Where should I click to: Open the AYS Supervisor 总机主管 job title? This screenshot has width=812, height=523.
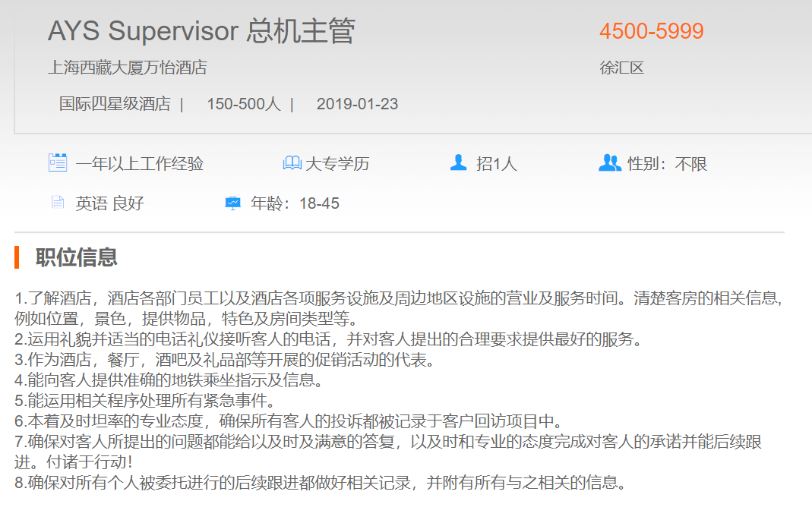coord(201,32)
